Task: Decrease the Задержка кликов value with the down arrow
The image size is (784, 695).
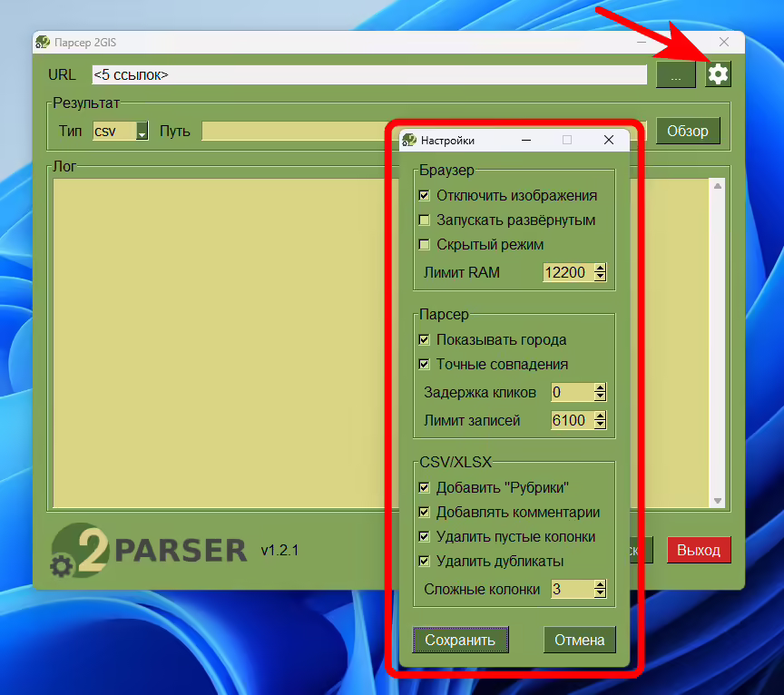Action: click(x=600, y=396)
